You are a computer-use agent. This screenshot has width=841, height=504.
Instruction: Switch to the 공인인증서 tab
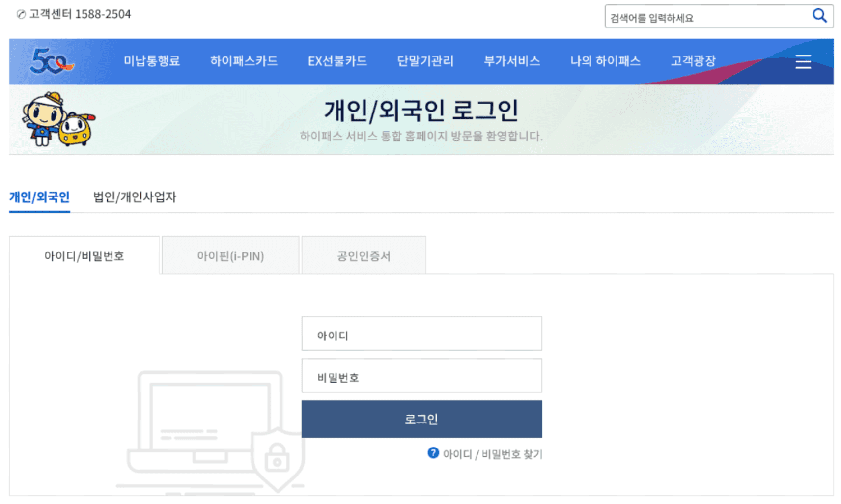pos(364,255)
